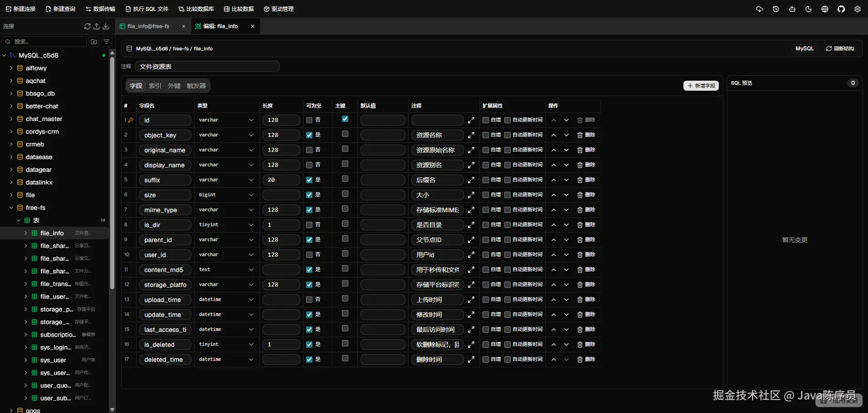Click the sidebar tree vertical scrollbar
This screenshot has width=868, height=413.
(112, 172)
